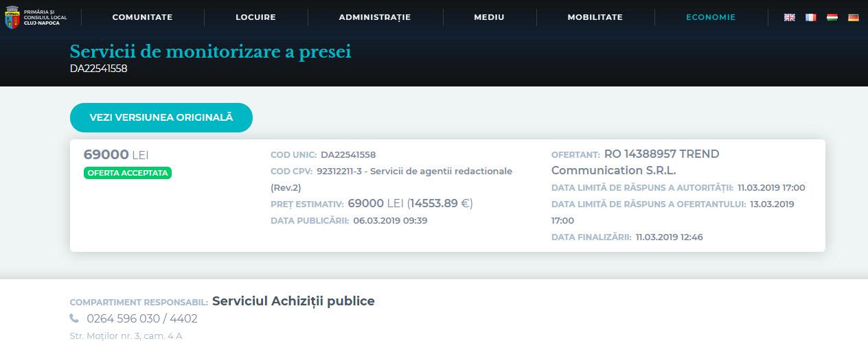Switch language with the UK flag icon
This screenshot has width=868, height=352.
pyautogui.click(x=790, y=17)
